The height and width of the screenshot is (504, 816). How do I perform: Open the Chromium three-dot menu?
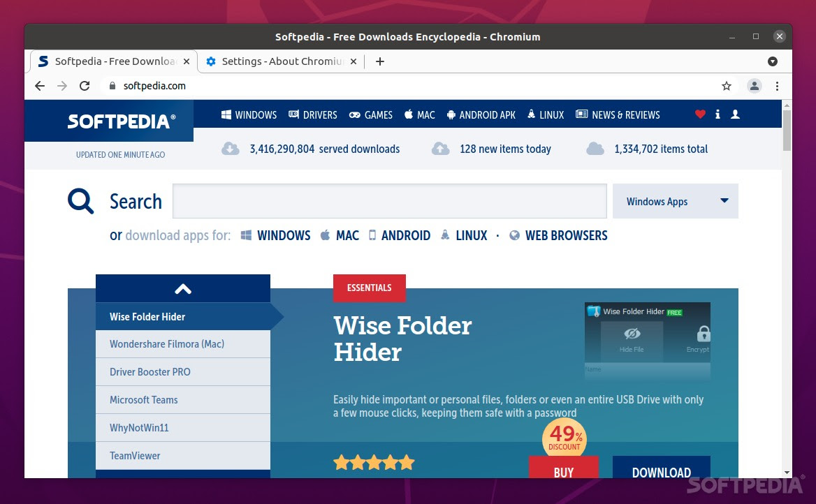coord(777,86)
